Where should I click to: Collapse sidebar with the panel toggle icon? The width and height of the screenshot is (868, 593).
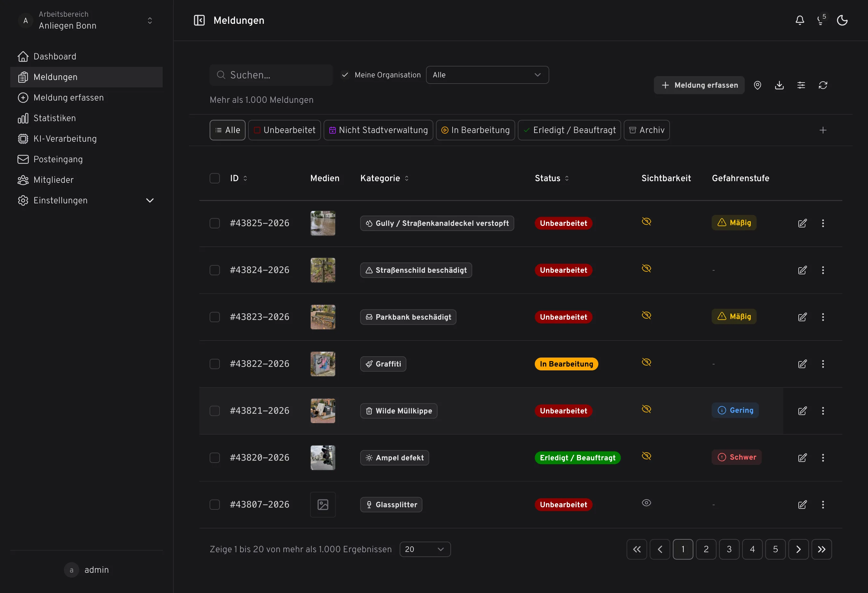[199, 20]
